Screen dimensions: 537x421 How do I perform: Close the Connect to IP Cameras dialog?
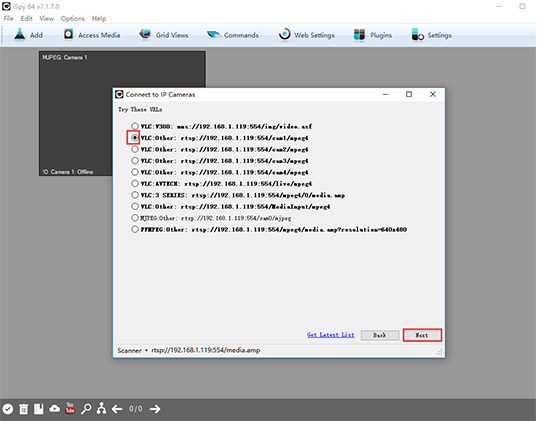433,94
